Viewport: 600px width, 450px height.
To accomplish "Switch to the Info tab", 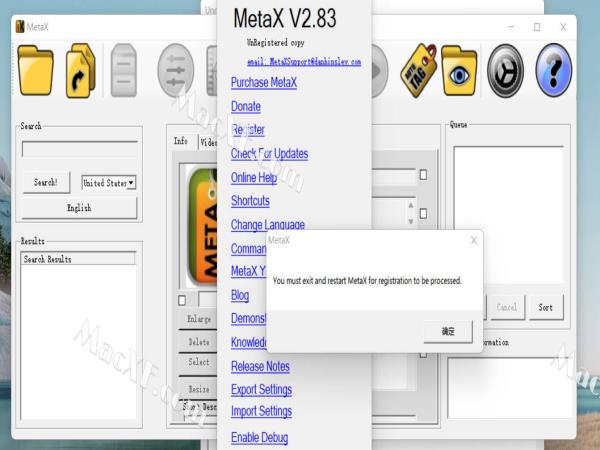I will [181, 141].
